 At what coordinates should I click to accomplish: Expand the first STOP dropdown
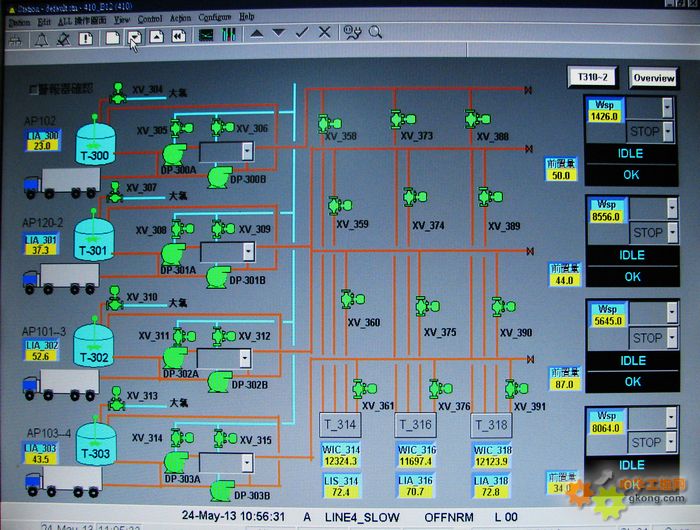tap(670, 131)
